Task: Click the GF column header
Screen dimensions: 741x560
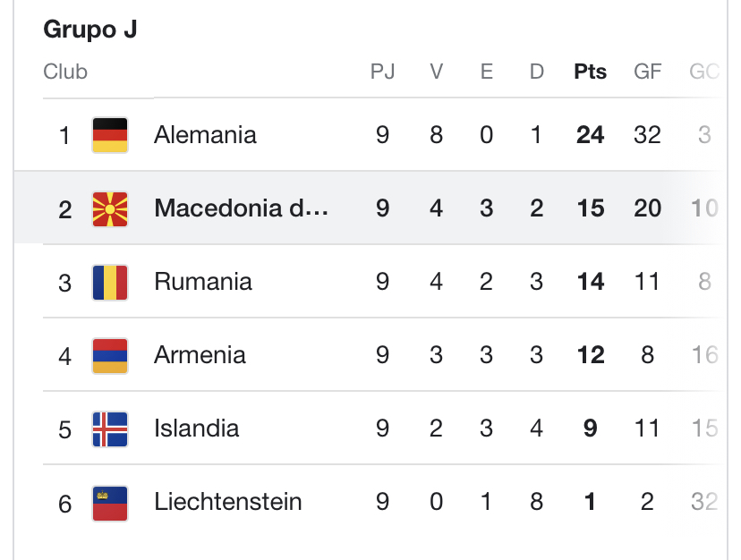Action: [x=647, y=72]
